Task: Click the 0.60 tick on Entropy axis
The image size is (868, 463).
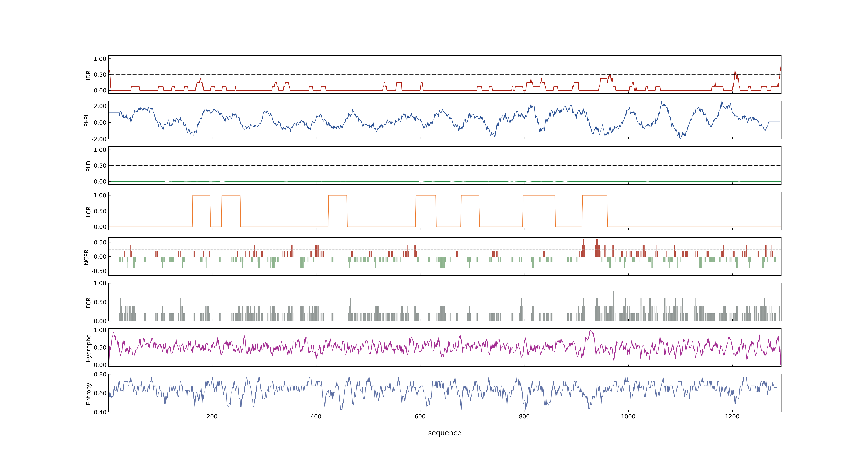Action: tap(100, 393)
